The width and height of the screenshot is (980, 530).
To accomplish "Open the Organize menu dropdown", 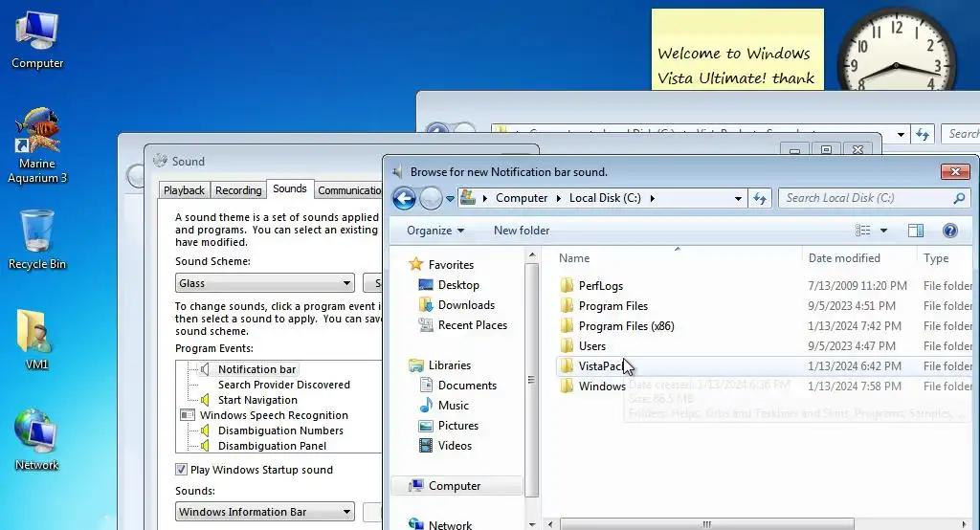I will tap(435, 231).
